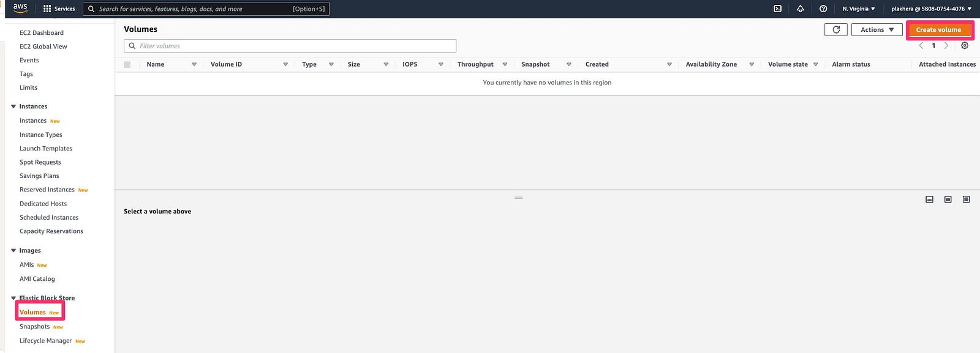Open AMI Catalog in sidebar
980x353 pixels.
[37, 278]
